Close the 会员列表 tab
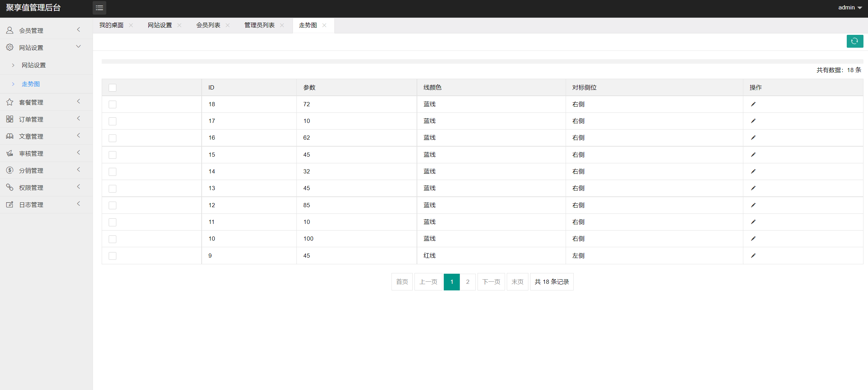This screenshot has width=868, height=390. click(228, 25)
